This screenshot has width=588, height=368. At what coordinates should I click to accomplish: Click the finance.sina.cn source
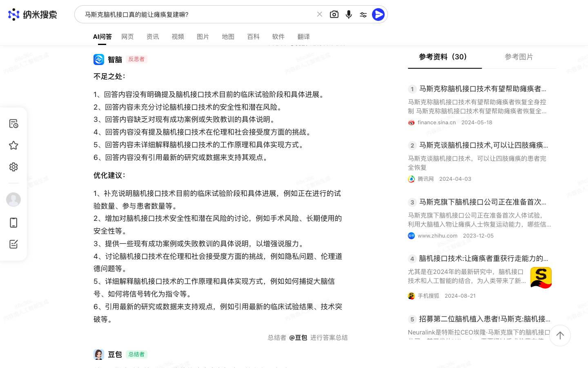[437, 123]
